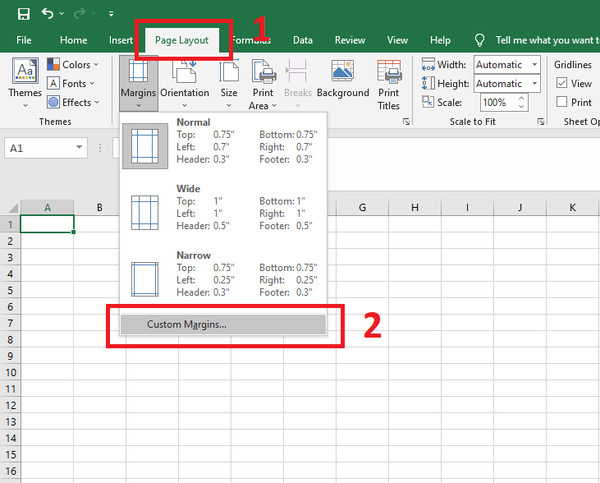Toggle the Gridlines View checkbox
Screen dimensions: 600x483
click(x=562, y=83)
